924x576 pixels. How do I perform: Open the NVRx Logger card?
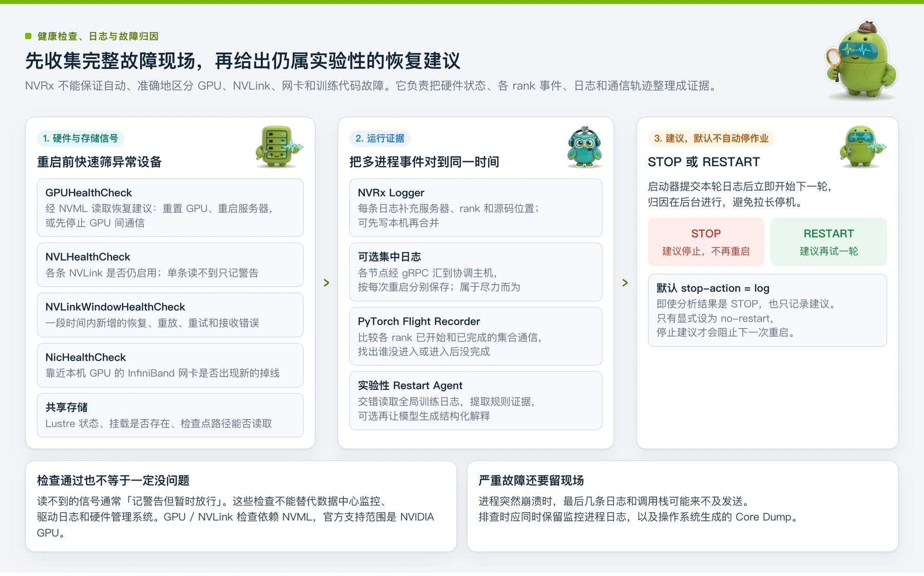pos(475,208)
